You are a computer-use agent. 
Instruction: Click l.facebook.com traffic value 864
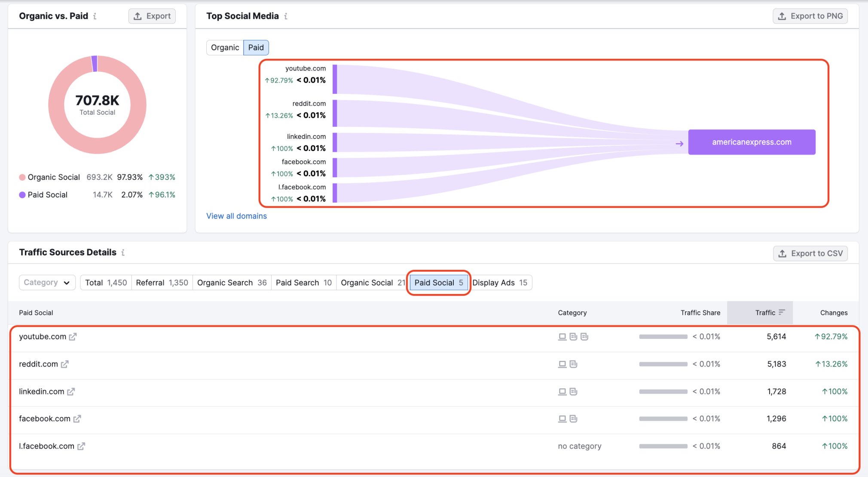click(779, 446)
